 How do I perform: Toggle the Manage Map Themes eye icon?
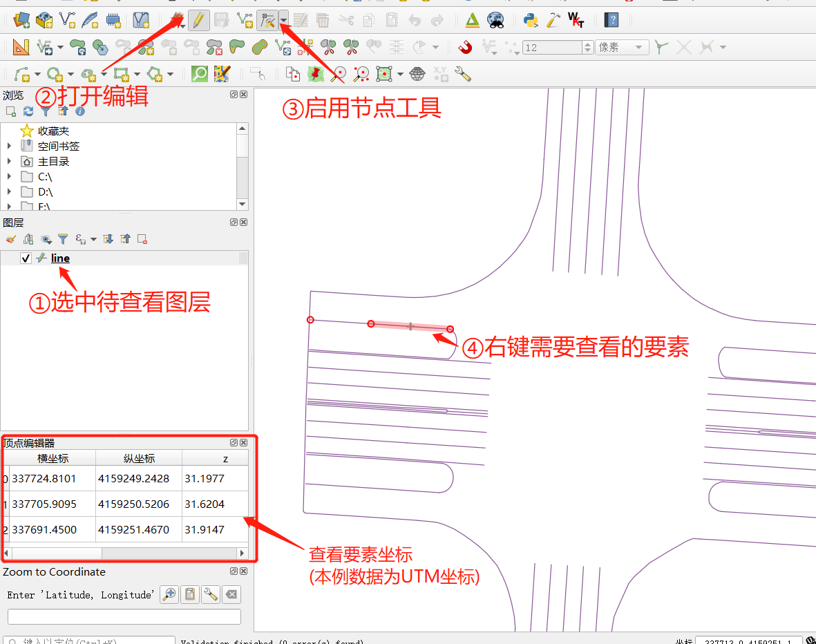pyautogui.click(x=46, y=238)
